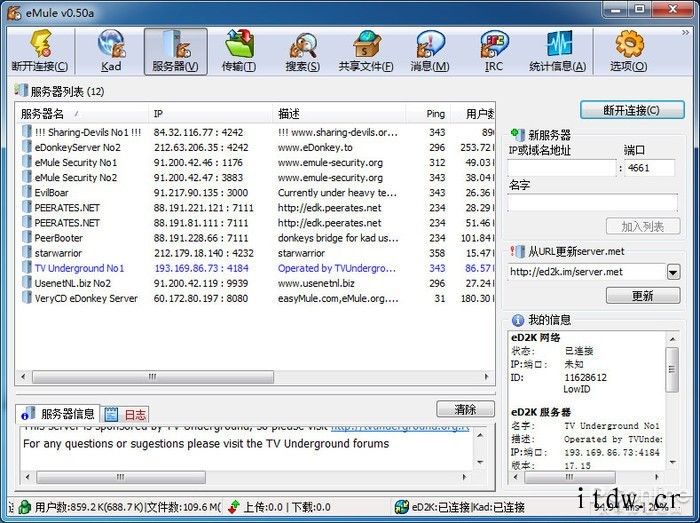Click the server icon of UsenetNL.biz No2
700x523 pixels.
[27, 283]
